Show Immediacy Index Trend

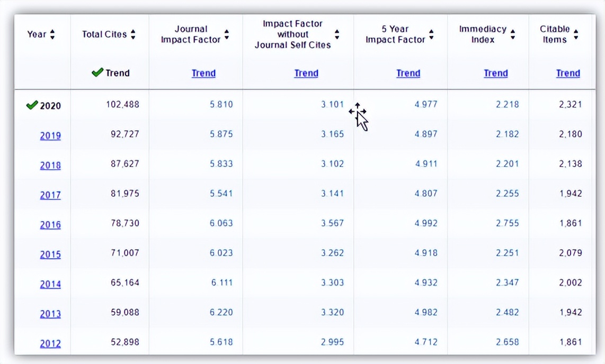click(x=495, y=73)
